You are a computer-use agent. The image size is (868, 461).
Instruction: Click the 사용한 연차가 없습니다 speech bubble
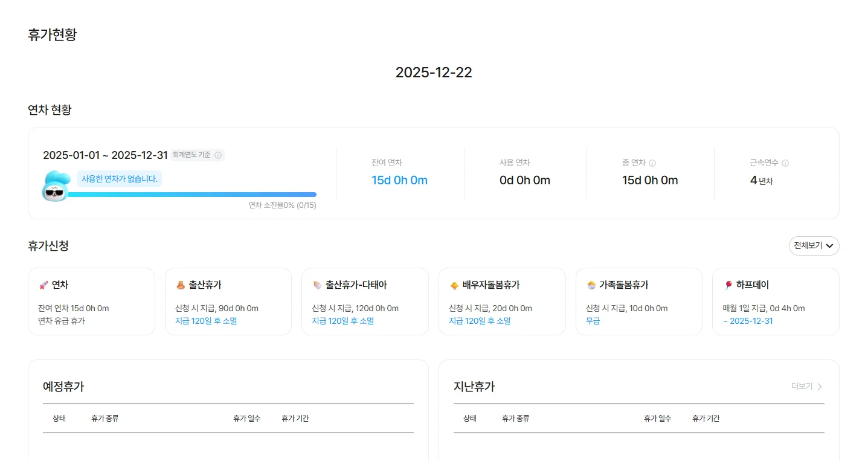120,179
